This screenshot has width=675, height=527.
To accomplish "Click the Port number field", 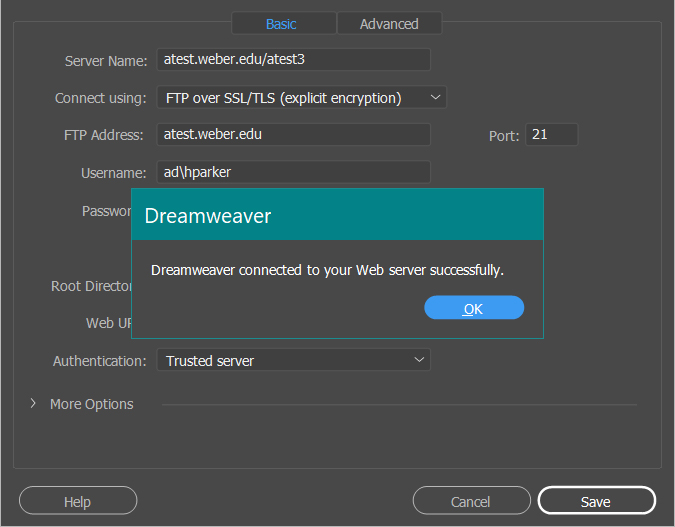I will tap(552, 135).
